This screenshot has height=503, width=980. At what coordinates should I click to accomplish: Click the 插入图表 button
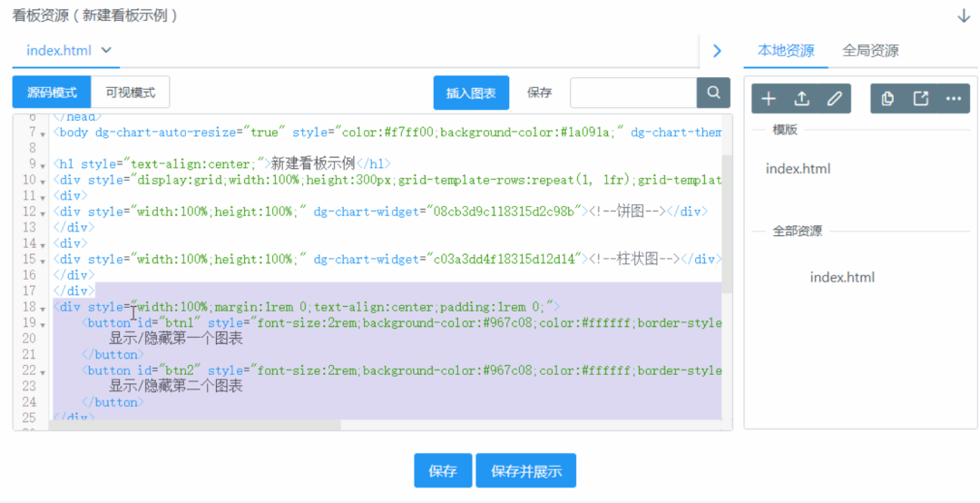tap(471, 93)
